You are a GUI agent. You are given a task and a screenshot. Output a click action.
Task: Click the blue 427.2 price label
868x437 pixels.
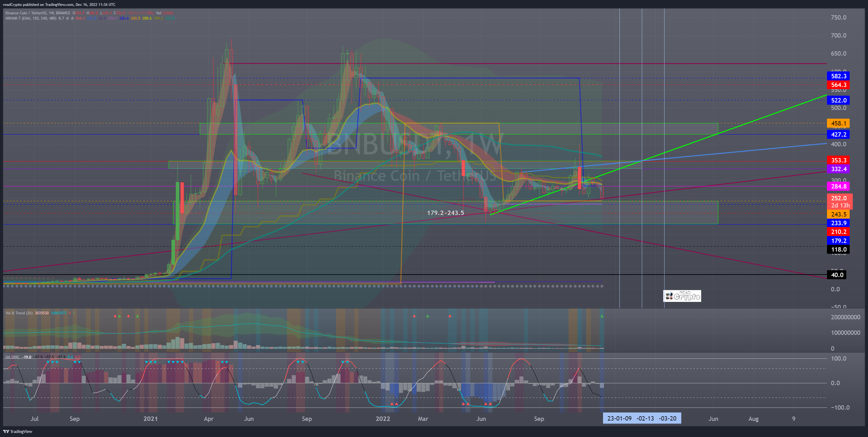coord(838,134)
